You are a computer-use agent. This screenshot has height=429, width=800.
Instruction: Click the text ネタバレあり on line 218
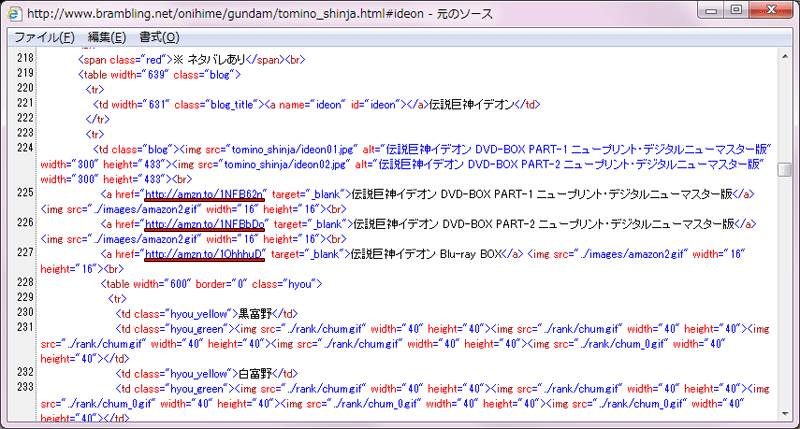(x=216, y=60)
